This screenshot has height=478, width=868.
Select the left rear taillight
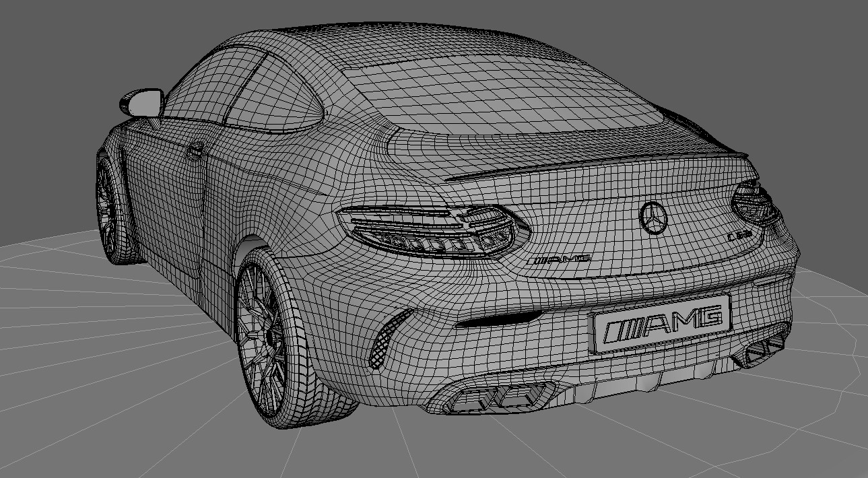tap(431, 229)
